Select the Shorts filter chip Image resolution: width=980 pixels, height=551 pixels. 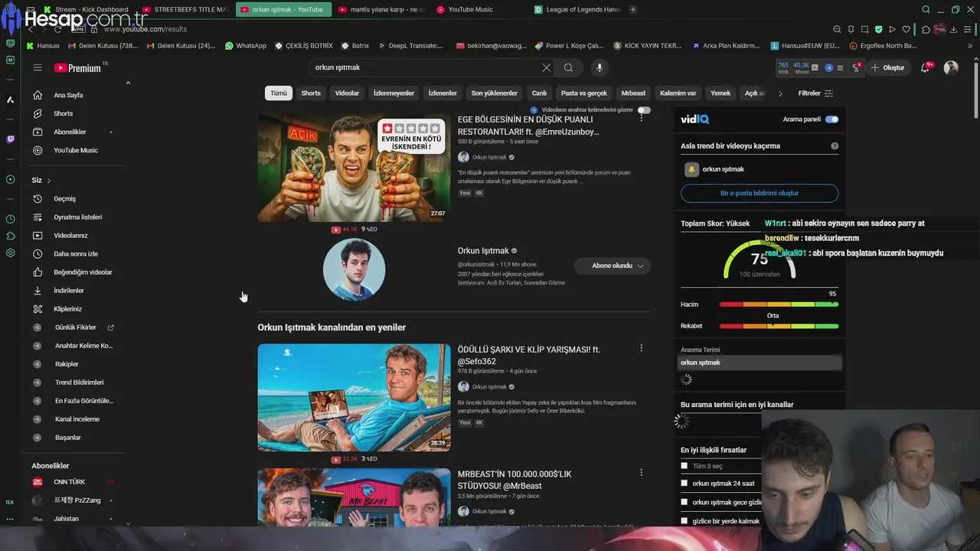311,93
